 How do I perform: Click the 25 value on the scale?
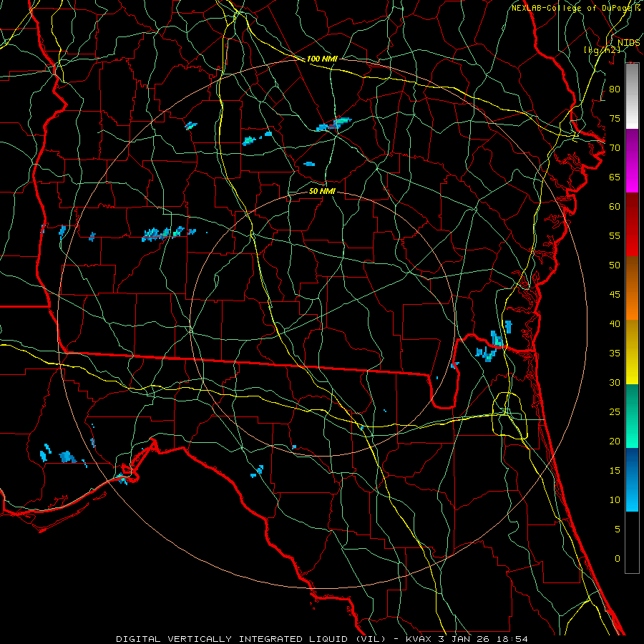pyautogui.click(x=615, y=411)
